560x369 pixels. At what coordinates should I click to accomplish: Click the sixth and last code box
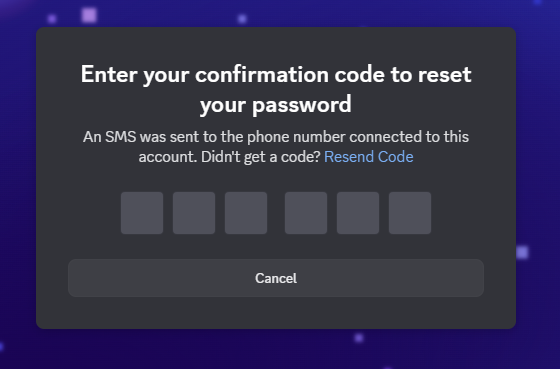point(410,213)
